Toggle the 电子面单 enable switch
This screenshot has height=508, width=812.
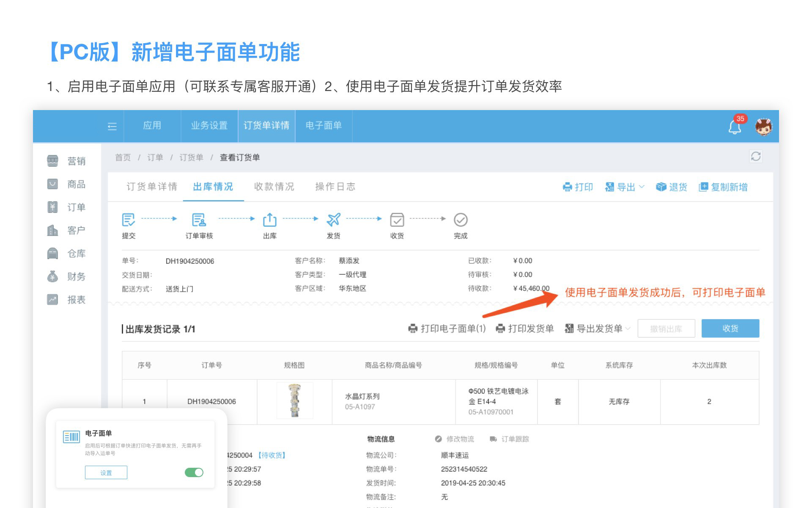point(194,472)
